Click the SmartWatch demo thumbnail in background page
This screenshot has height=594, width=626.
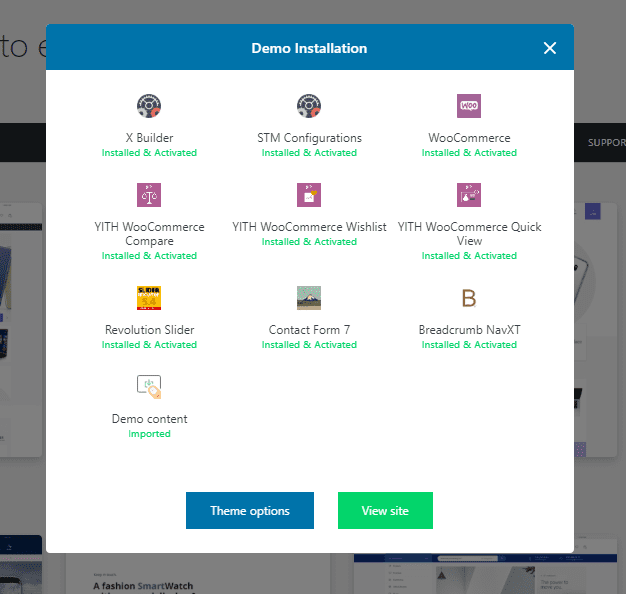tap(198, 574)
